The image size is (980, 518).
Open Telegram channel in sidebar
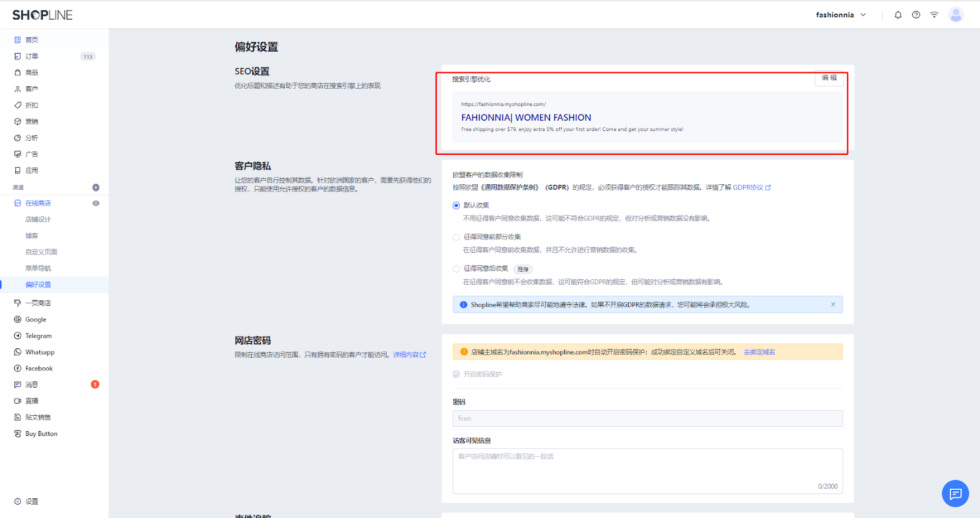click(38, 336)
